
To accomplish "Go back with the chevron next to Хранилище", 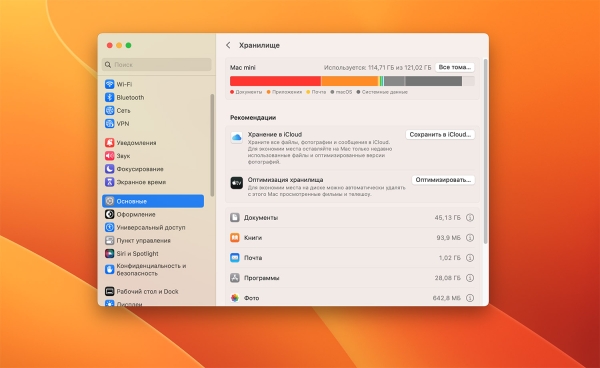I will 228,45.
